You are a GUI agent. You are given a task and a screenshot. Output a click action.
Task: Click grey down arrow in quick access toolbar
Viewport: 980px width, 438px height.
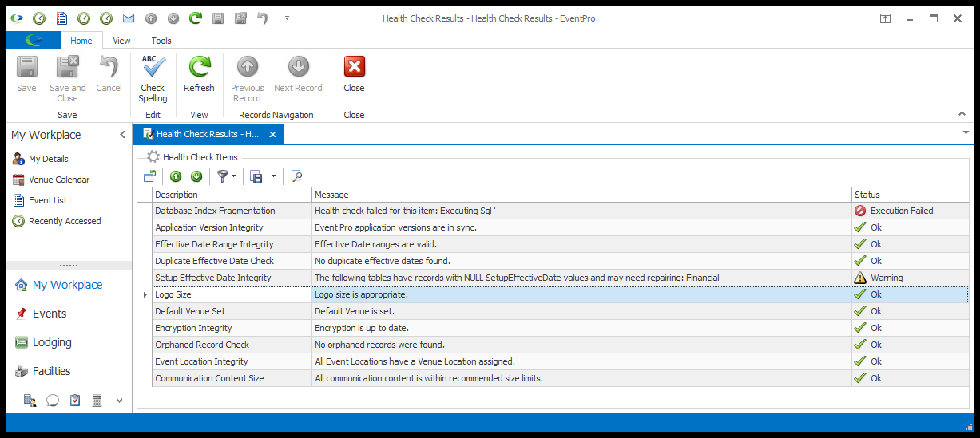click(173, 18)
